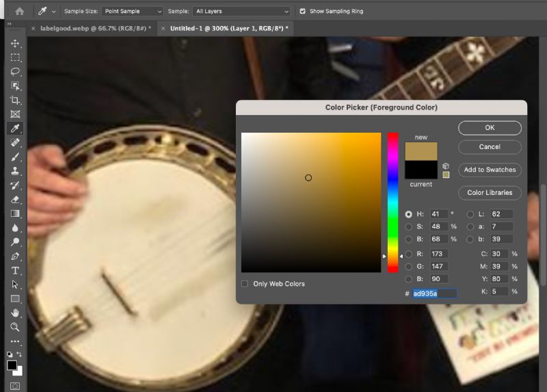This screenshot has width=547, height=392.
Task: Select the Rectangular Marquee tool
Action: 15,57
